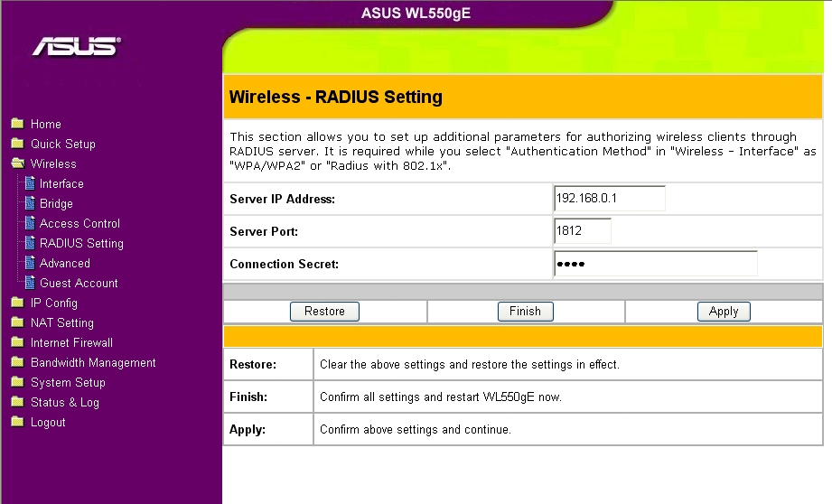
Task: Open the Advanced wireless page
Action: point(65,263)
